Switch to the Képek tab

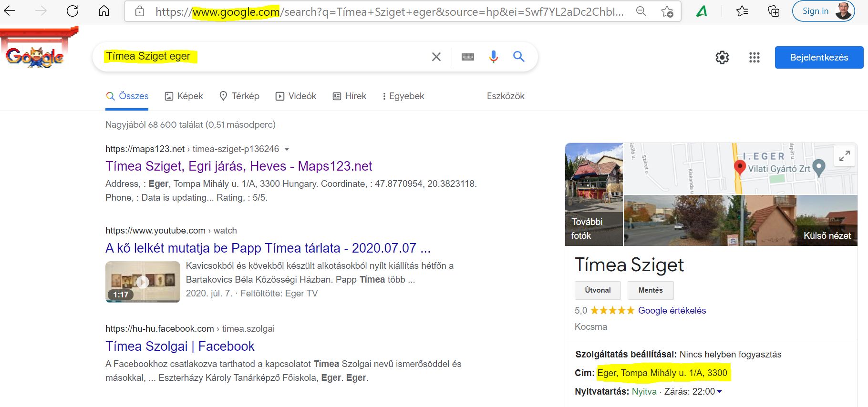(184, 96)
